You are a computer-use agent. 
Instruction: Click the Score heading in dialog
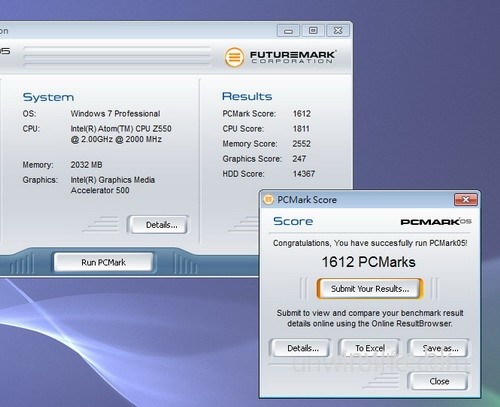tap(293, 221)
